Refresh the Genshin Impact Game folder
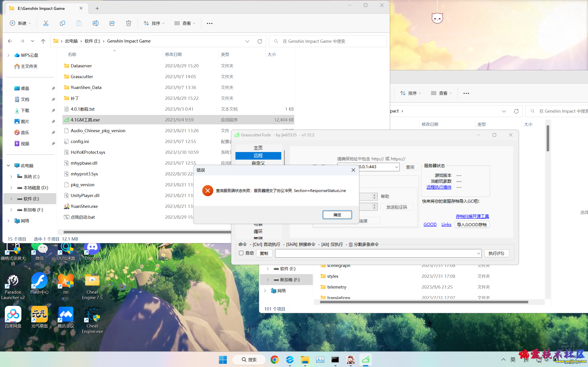The image size is (588, 367). [x=260, y=41]
